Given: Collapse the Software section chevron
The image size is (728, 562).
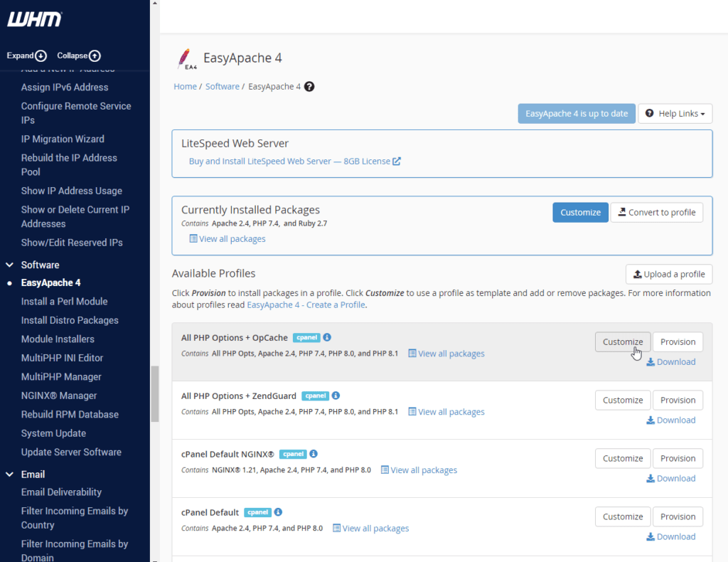Looking at the screenshot, I should [9, 265].
